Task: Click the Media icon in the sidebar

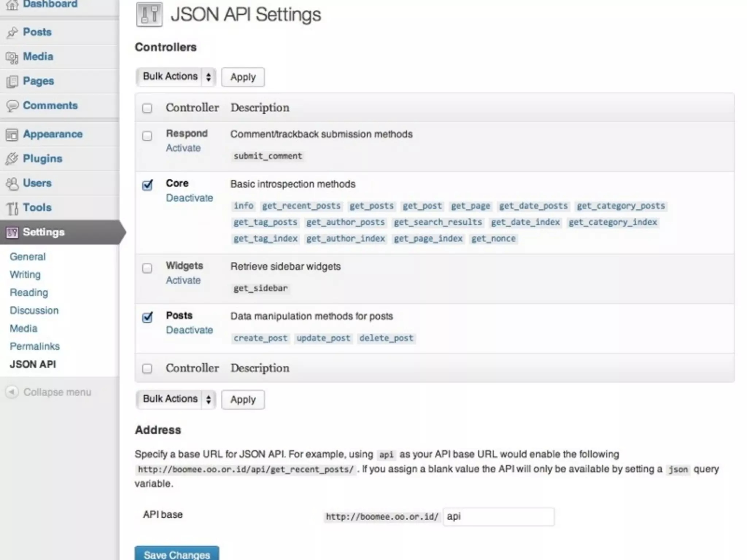Action: click(x=12, y=57)
